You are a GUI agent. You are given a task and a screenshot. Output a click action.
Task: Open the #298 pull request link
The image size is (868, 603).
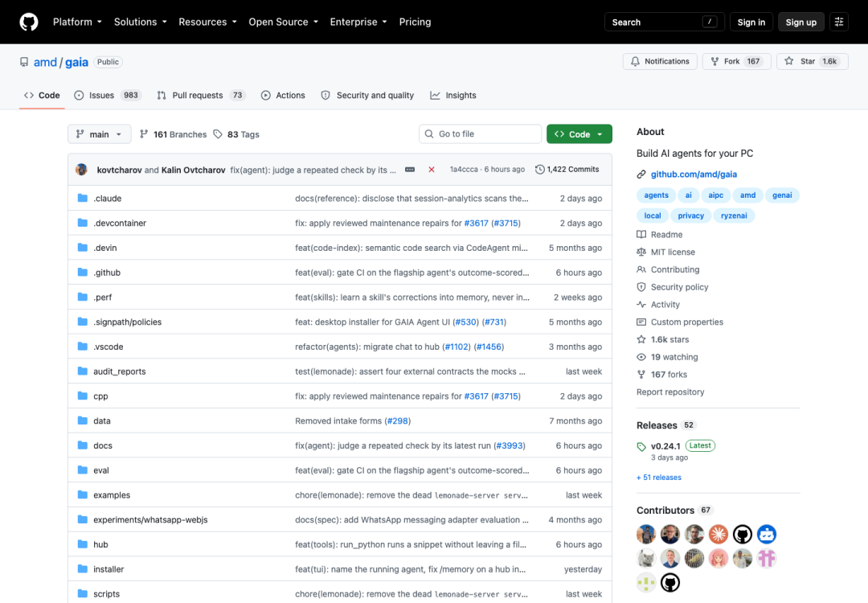(x=398, y=420)
